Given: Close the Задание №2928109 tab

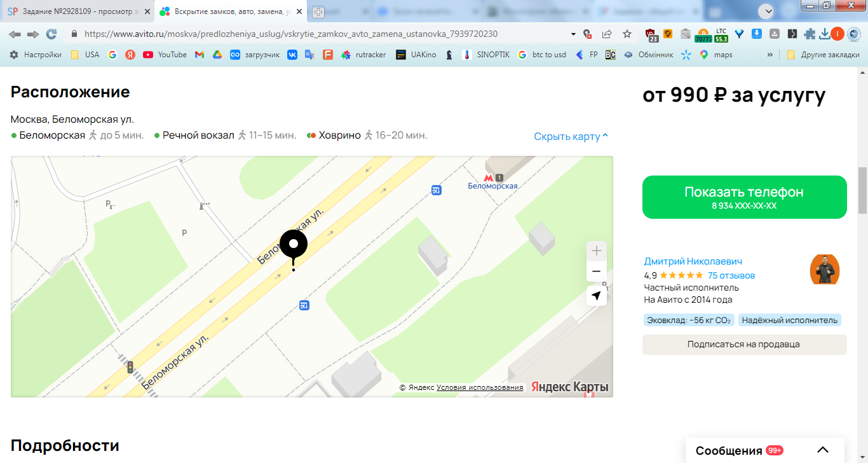Looking at the screenshot, I should click(147, 11).
